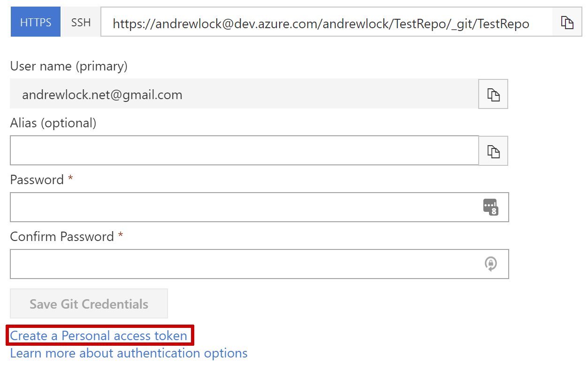This screenshot has height=365, width=588.
Task: Copy the primary user name
Action: (493, 94)
